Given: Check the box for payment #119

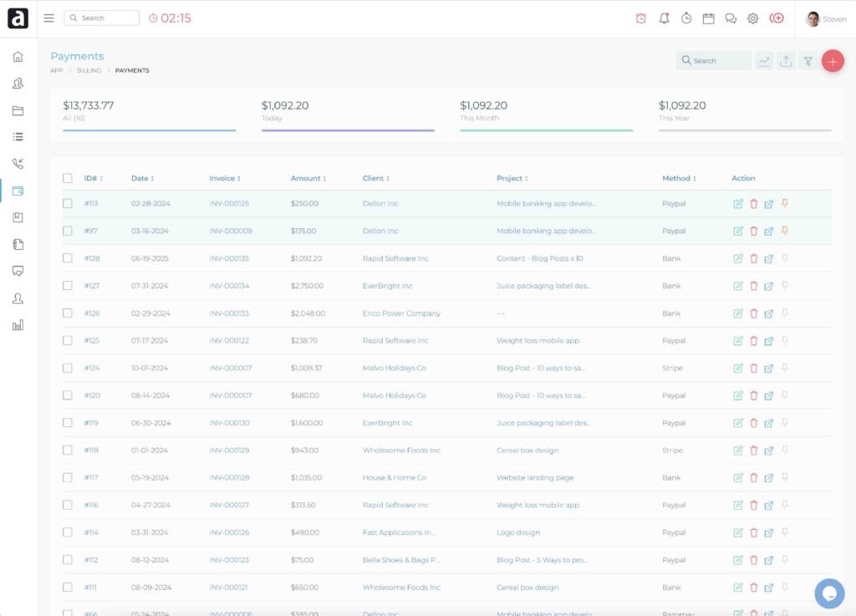Looking at the screenshot, I should [x=68, y=423].
